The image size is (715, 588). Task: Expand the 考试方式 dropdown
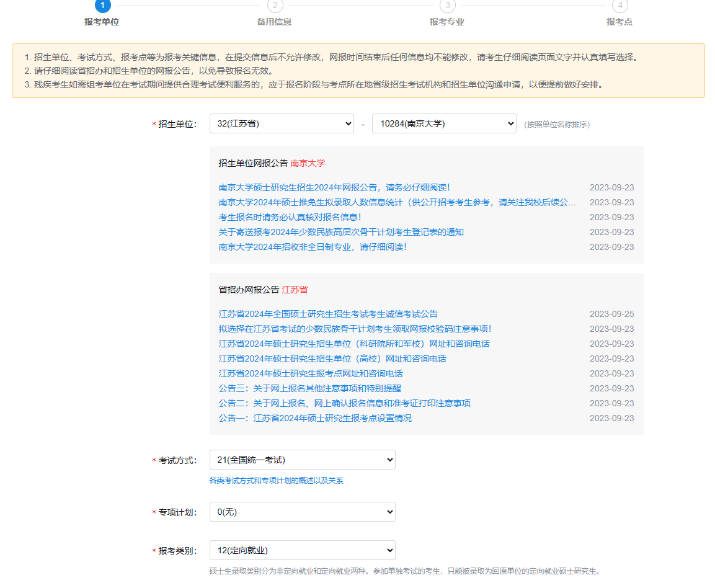click(302, 460)
